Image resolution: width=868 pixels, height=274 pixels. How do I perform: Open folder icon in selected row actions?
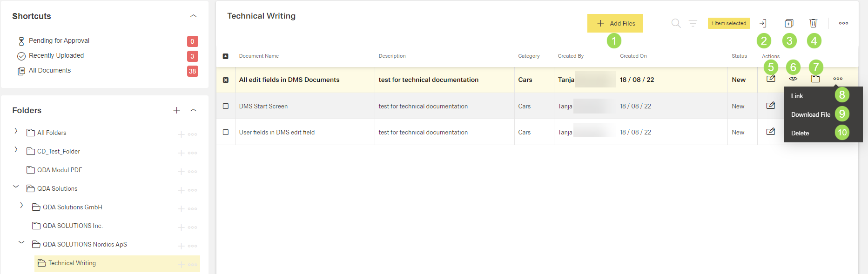[x=815, y=79]
